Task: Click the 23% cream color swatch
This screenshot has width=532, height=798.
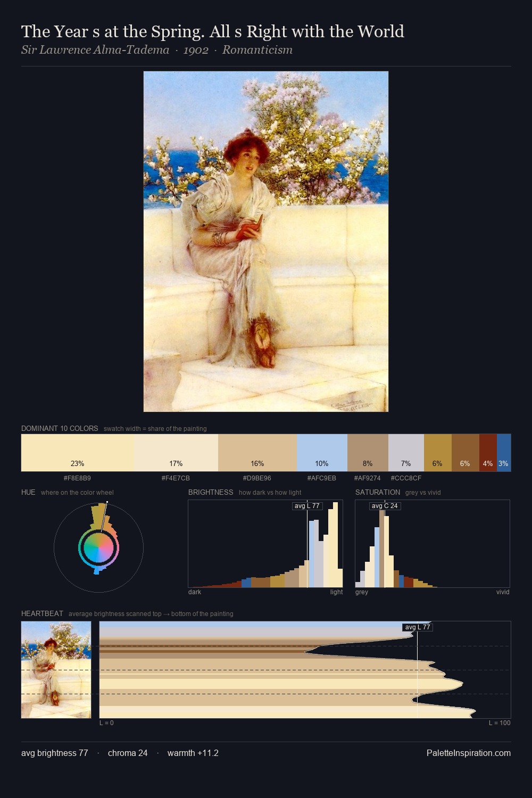Action: click(x=78, y=453)
